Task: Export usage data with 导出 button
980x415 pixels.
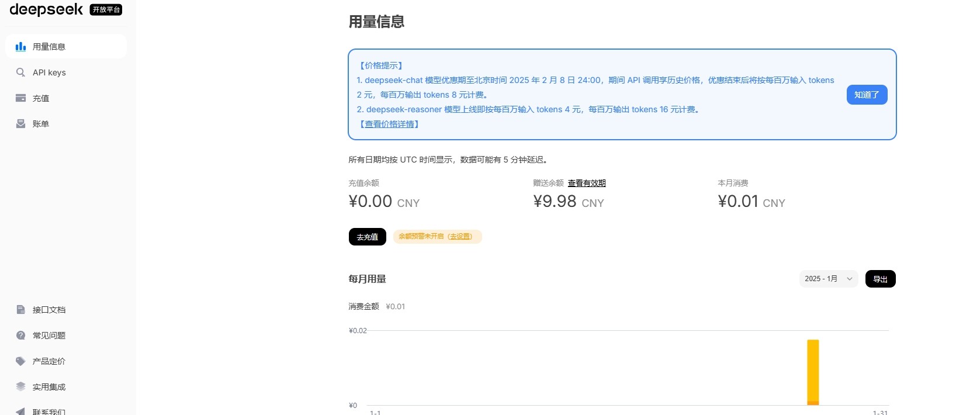Action: pos(880,279)
